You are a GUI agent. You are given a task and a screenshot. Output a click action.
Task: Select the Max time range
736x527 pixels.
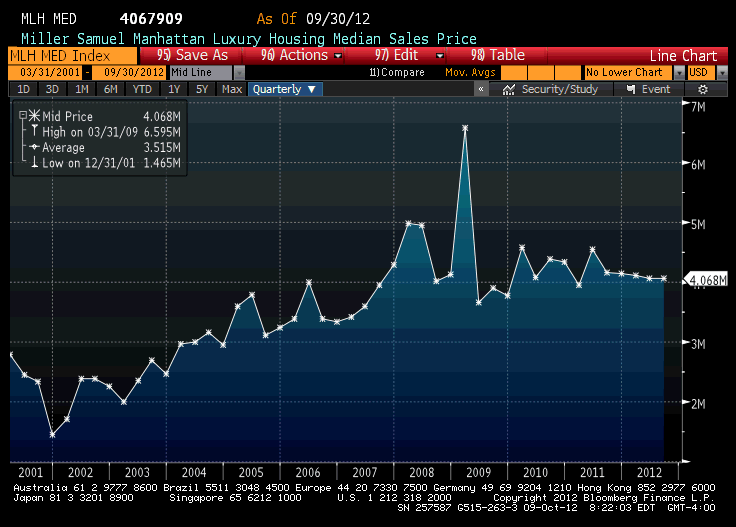click(x=232, y=89)
